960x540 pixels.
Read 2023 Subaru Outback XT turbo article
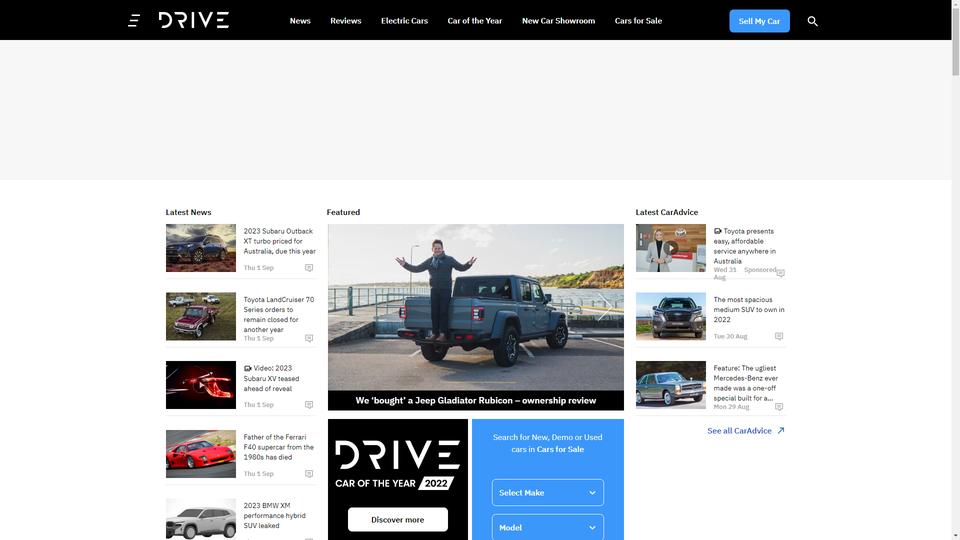(279, 241)
